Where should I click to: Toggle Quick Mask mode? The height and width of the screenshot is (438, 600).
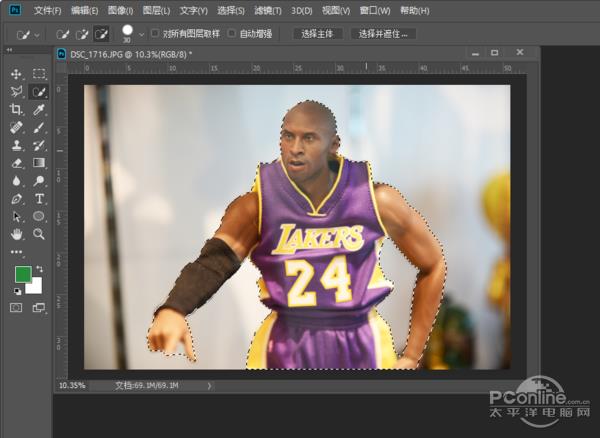point(16,308)
